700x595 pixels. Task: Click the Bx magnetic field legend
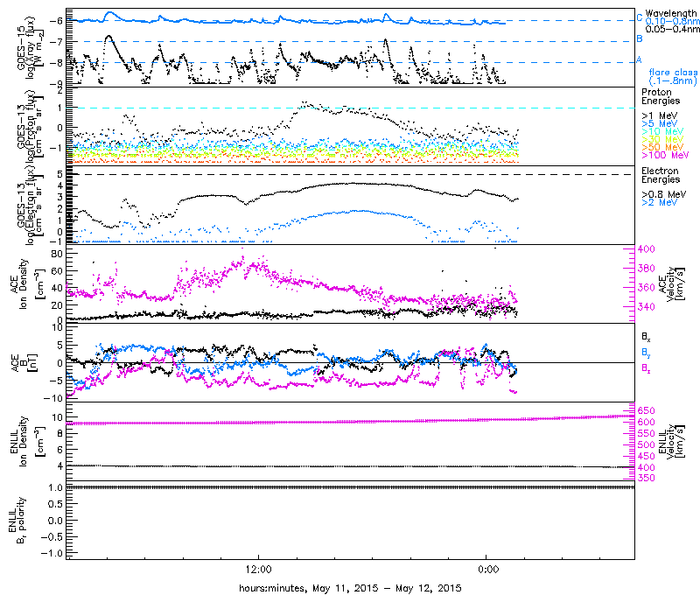[646, 338]
